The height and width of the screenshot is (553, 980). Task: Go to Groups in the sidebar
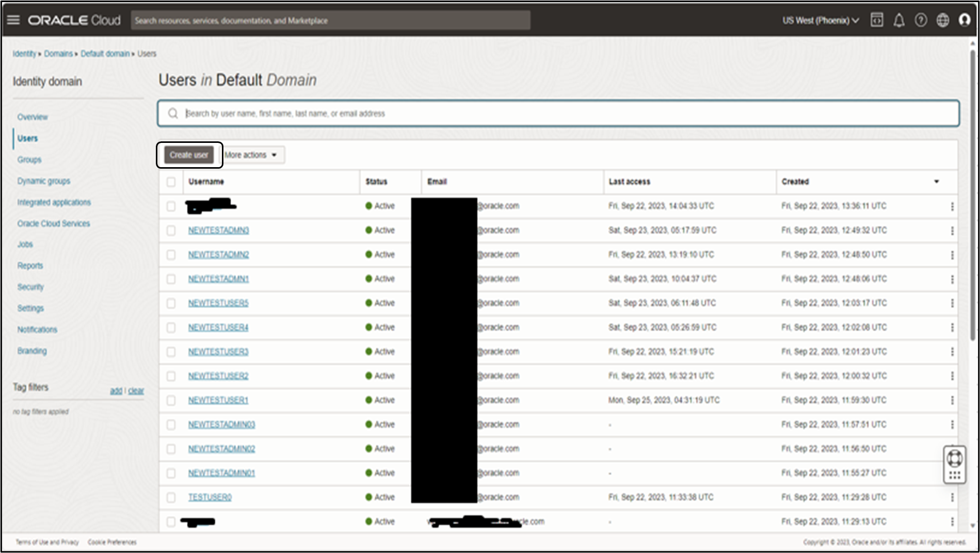[x=29, y=160]
